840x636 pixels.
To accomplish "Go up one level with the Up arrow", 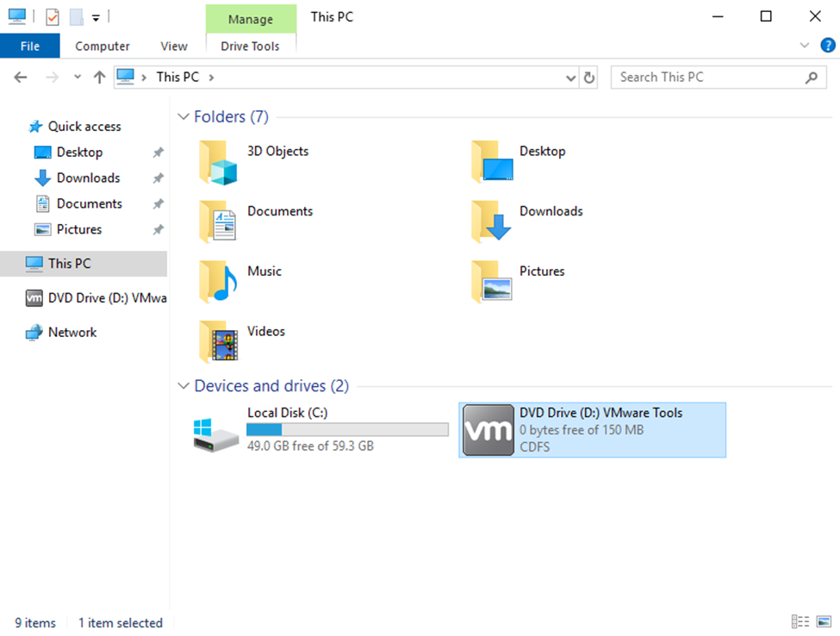I will coord(99,78).
